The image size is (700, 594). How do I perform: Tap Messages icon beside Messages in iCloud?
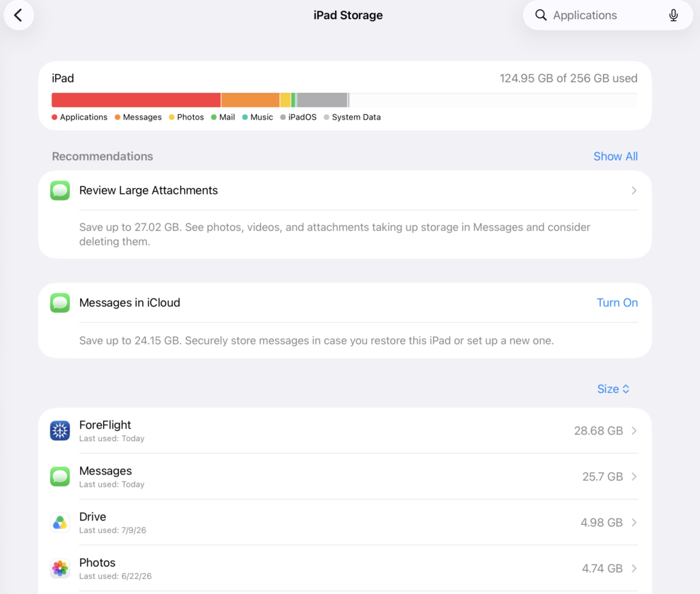[x=60, y=303]
